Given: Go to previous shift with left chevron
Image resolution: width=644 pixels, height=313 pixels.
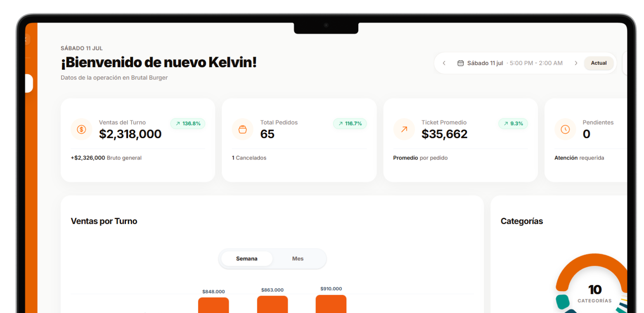Looking at the screenshot, I should 444,63.
